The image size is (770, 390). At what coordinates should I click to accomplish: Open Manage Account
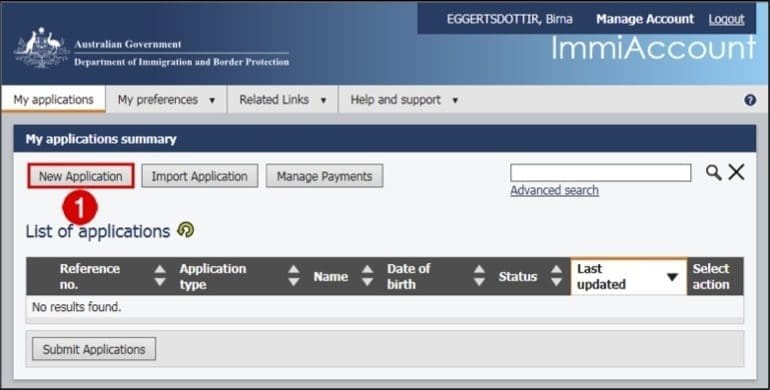tap(645, 19)
